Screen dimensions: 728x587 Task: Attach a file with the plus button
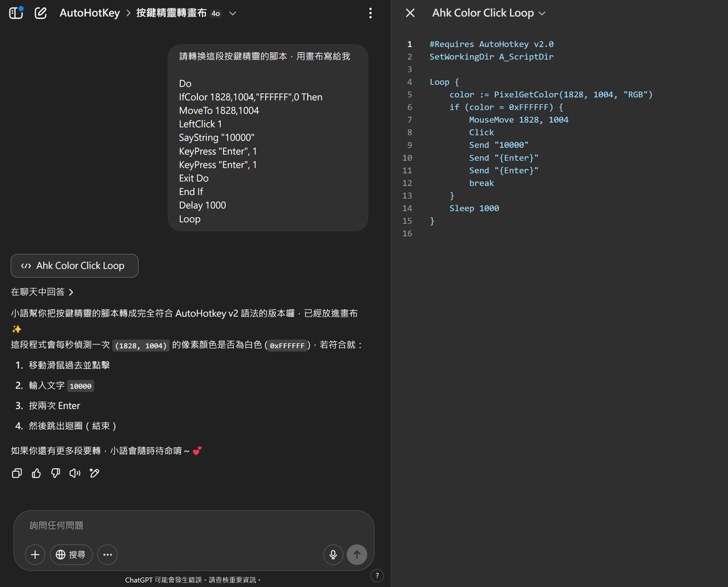coord(35,555)
